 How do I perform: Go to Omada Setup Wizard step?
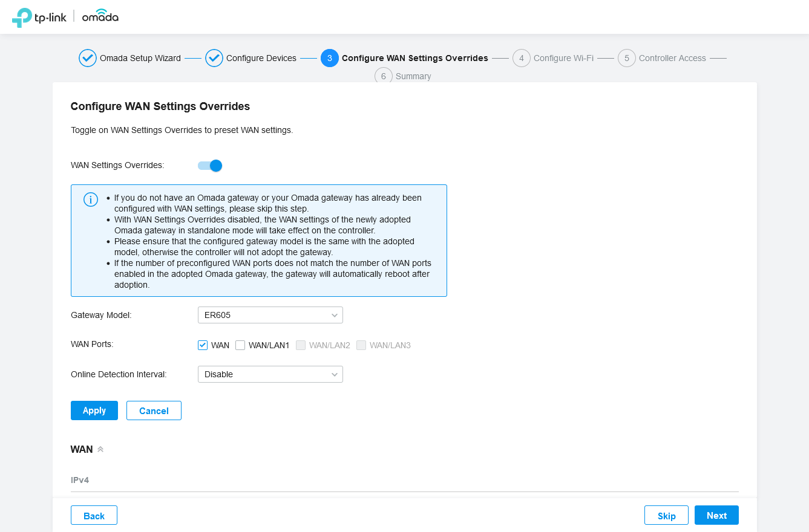tap(140, 58)
